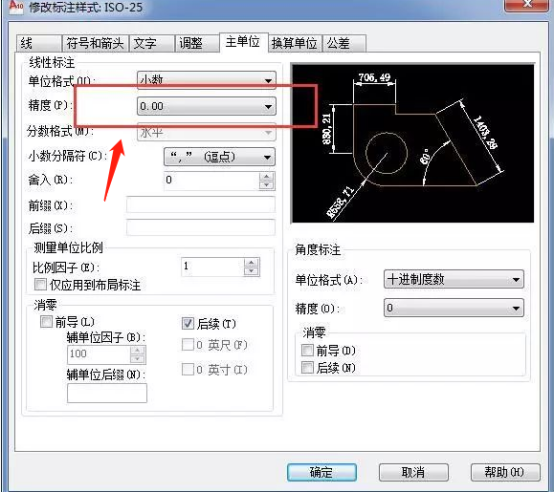Increase the 比例因子 scale factor stepper
554x493 pixels.
[x=251, y=262]
